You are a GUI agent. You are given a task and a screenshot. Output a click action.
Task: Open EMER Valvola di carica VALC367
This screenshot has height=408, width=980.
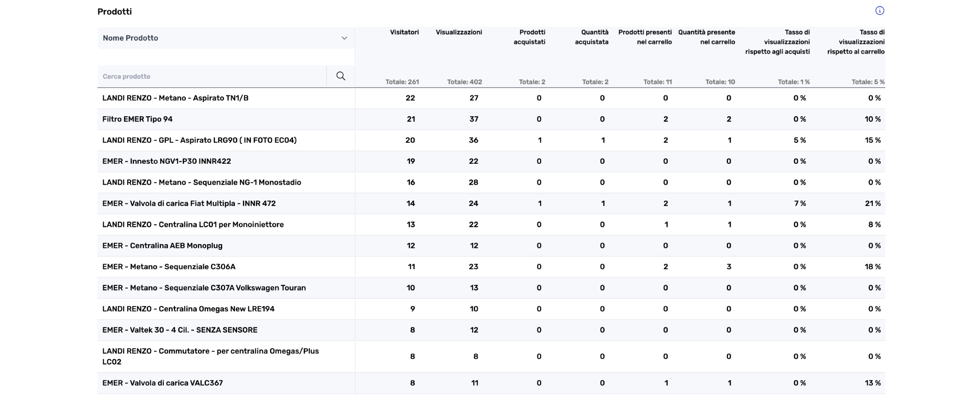coord(162,383)
